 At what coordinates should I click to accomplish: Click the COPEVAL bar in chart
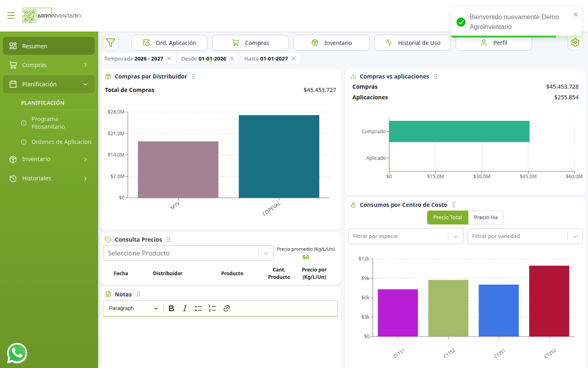(279, 157)
